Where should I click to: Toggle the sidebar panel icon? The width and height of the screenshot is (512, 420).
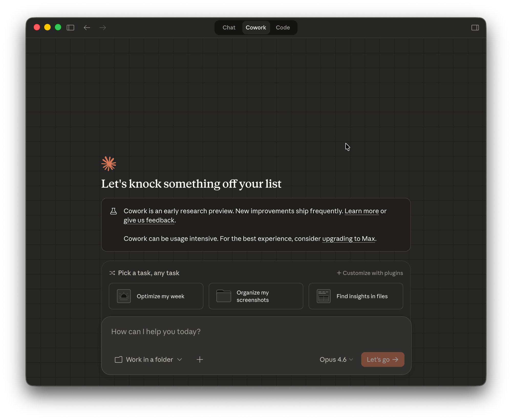pos(71,27)
